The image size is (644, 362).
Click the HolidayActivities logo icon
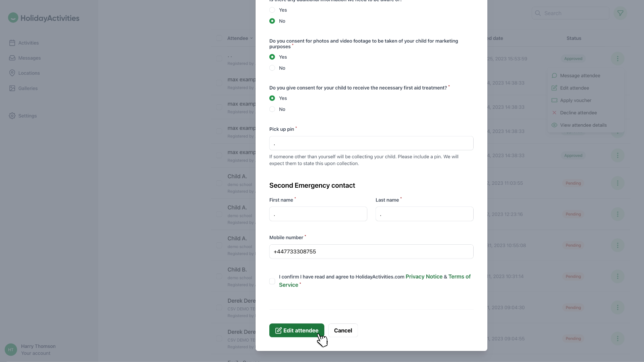point(13,18)
